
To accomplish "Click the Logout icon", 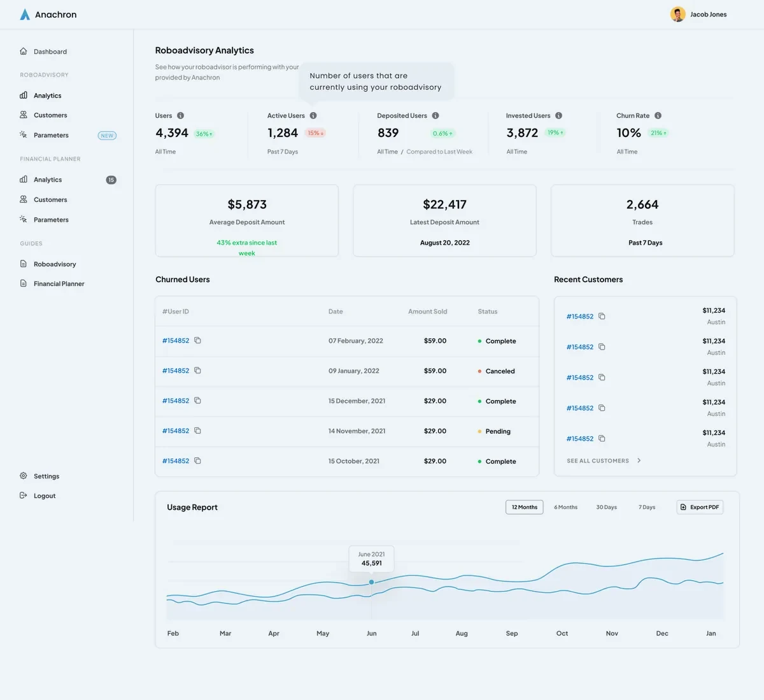I will [24, 496].
